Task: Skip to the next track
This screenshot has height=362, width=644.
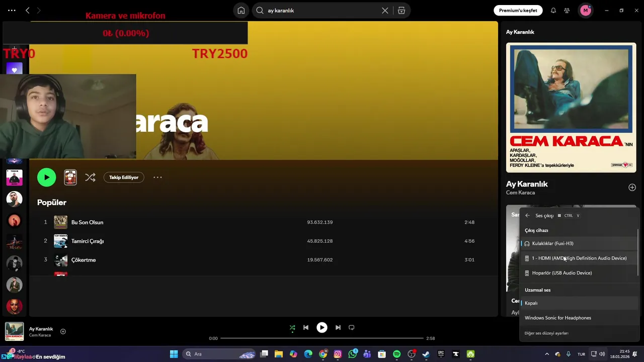Action: 338,327
